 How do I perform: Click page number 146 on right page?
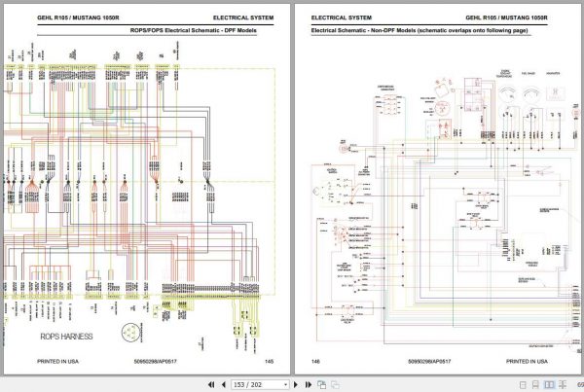(x=315, y=361)
